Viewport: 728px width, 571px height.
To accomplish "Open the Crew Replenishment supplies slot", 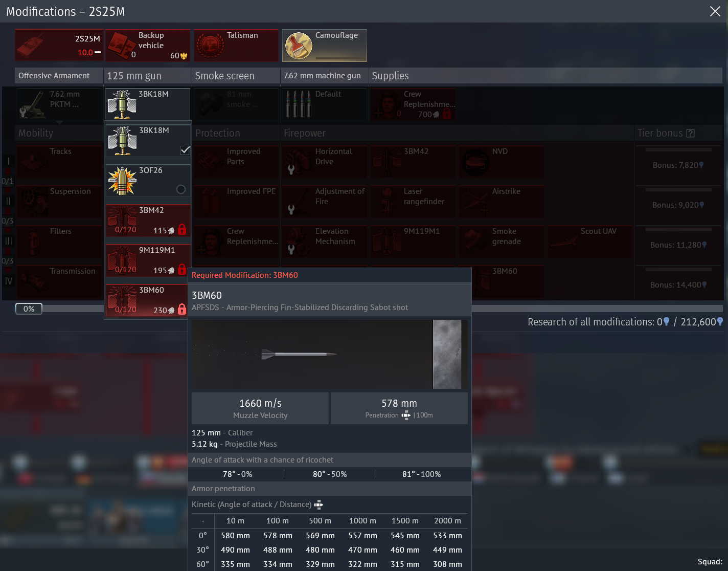I will pyautogui.click(x=413, y=104).
